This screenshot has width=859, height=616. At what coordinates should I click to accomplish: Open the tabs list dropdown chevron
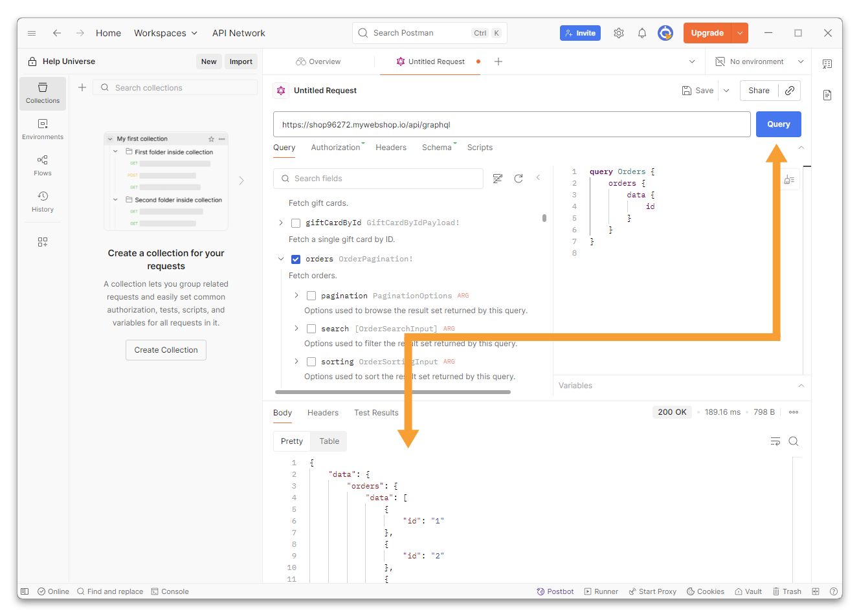pos(692,61)
